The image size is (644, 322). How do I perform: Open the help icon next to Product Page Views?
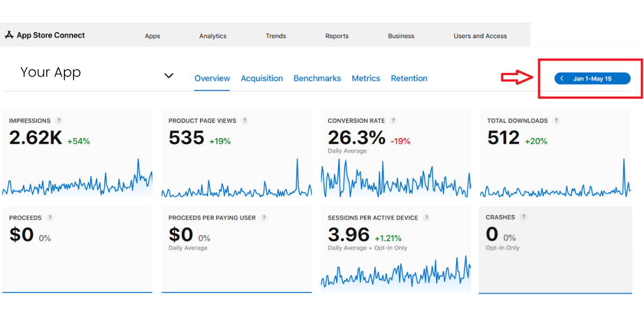tap(245, 121)
